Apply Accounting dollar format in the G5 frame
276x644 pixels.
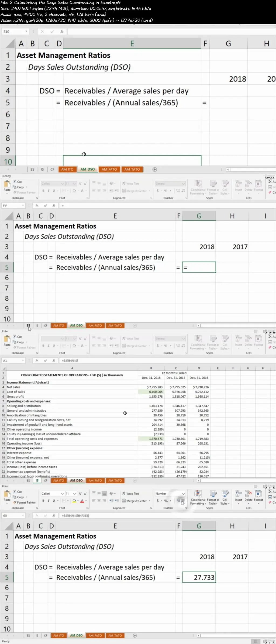158,501
